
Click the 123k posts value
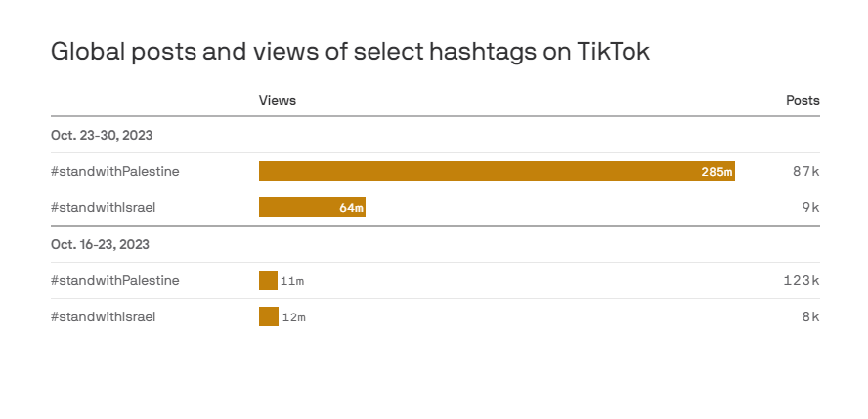point(802,281)
